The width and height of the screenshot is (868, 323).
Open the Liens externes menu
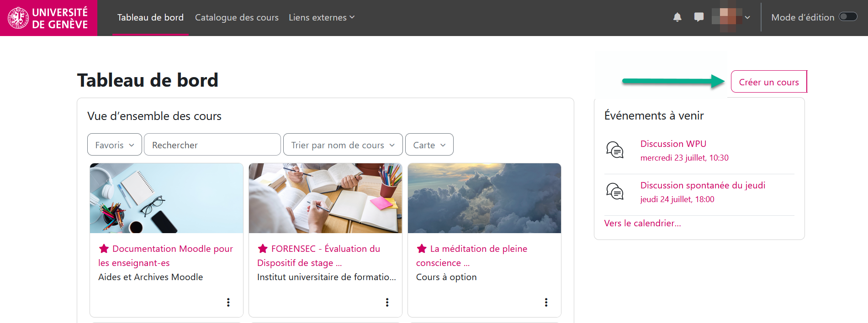(x=321, y=17)
